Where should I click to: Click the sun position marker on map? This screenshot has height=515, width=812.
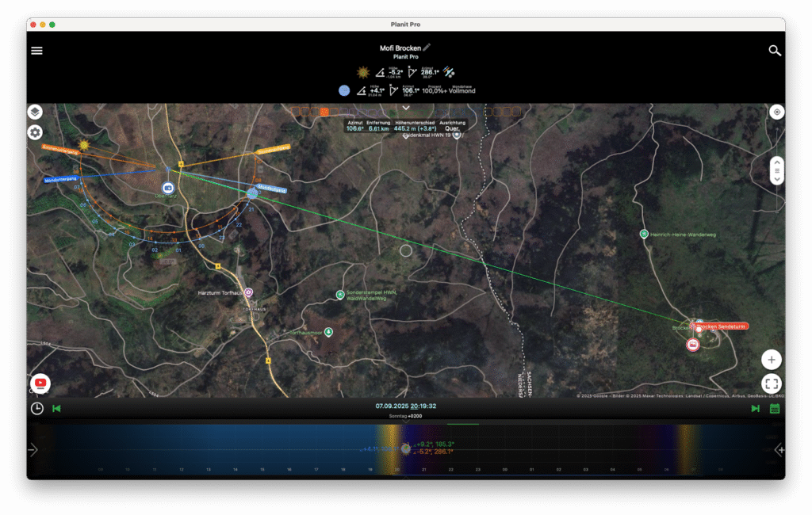(84, 145)
